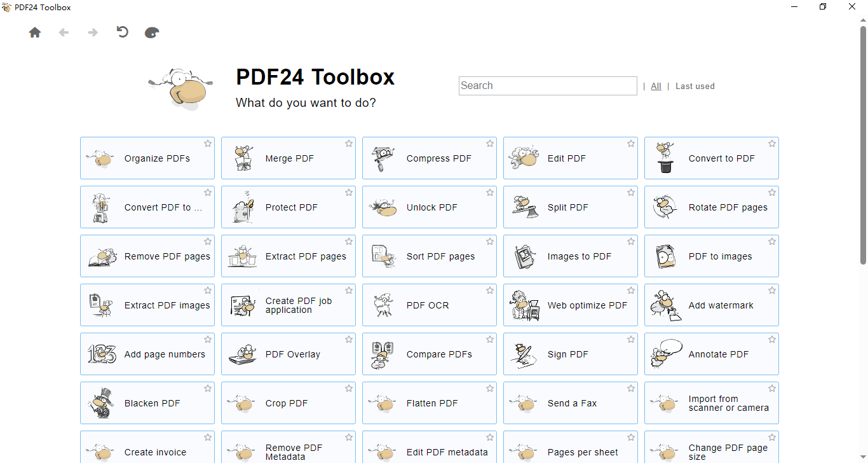This screenshot has width=868, height=463.
Task: Select the Convert to PDF tile
Action: [x=712, y=158]
